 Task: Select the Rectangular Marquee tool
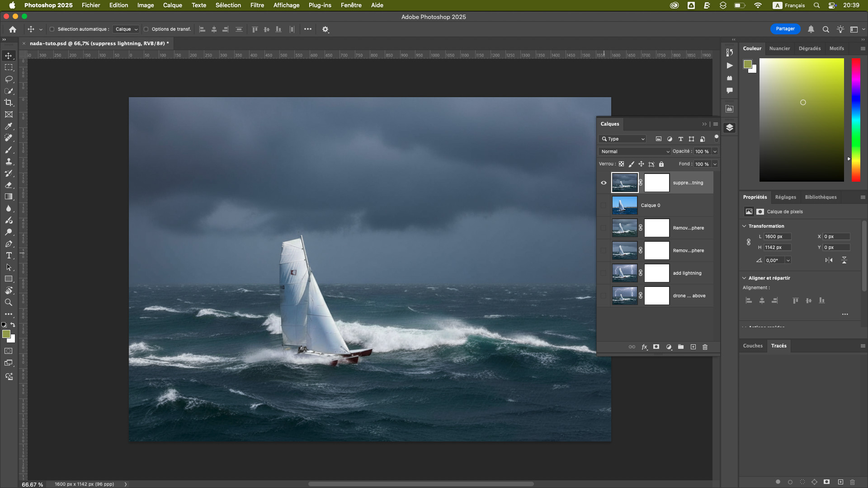tap(9, 67)
